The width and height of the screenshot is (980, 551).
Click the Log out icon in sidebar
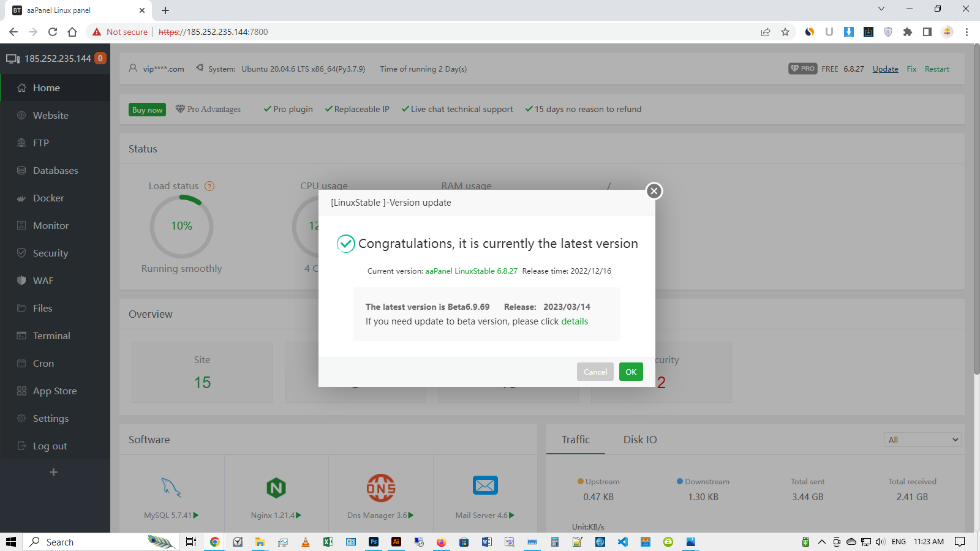click(x=21, y=446)
